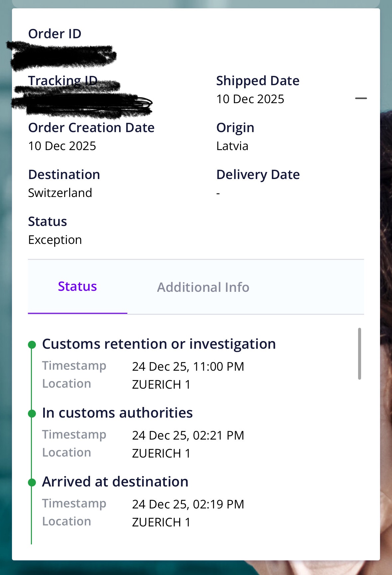
Task: Click the green dot beside In customs authorities
Action: 32,414
